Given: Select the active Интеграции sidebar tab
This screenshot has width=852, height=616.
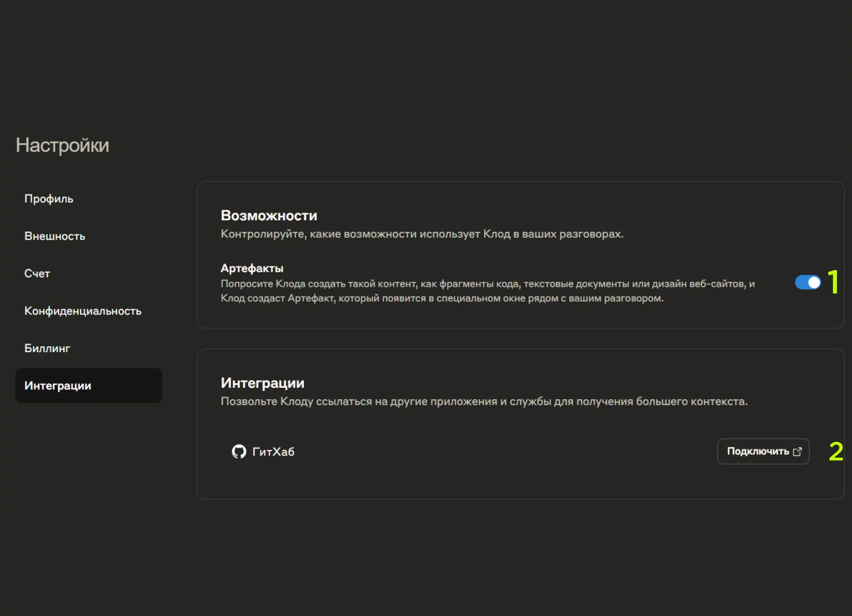Looking at the screenshot, I should [58, 386].
